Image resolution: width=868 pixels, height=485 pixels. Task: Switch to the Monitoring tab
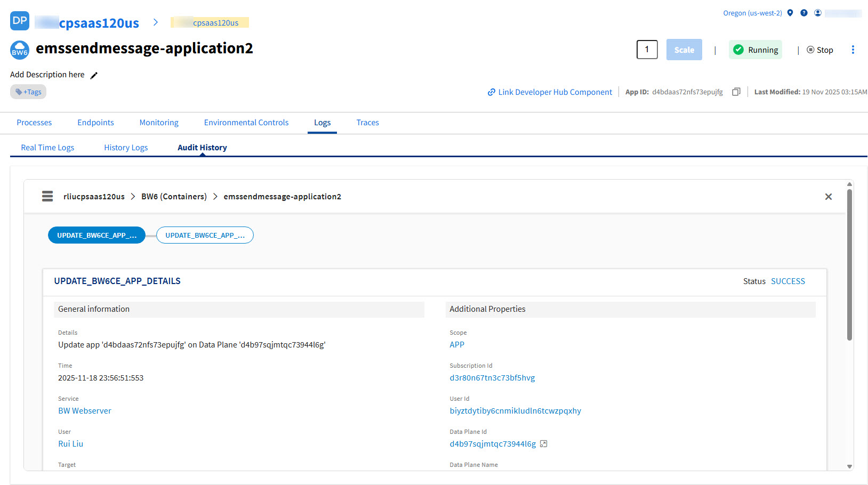click(x=159, y=123)
